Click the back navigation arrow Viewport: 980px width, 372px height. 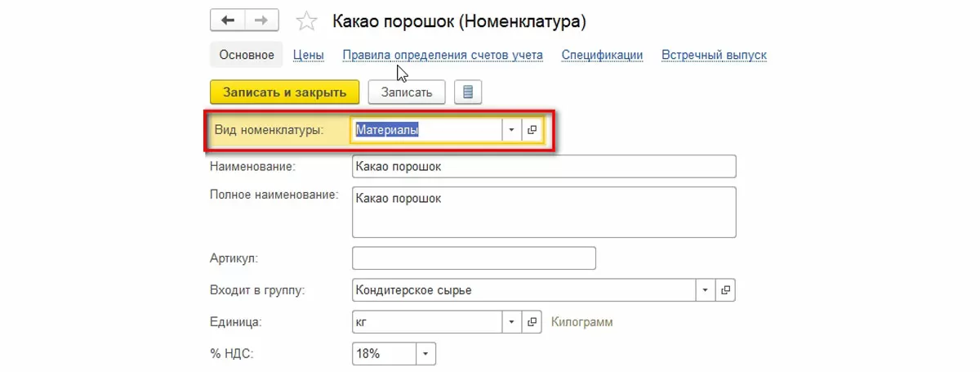pyautogui.click(x=228, y=20)
